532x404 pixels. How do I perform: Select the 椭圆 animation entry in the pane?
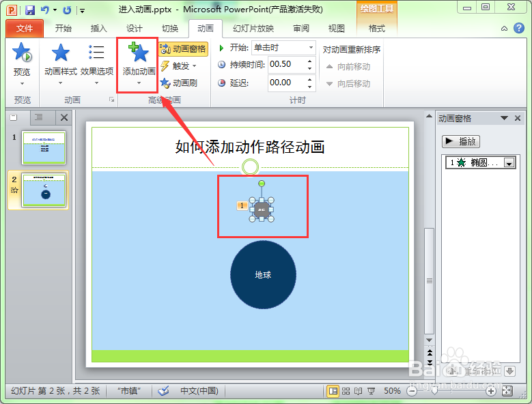tap(480, 162)
